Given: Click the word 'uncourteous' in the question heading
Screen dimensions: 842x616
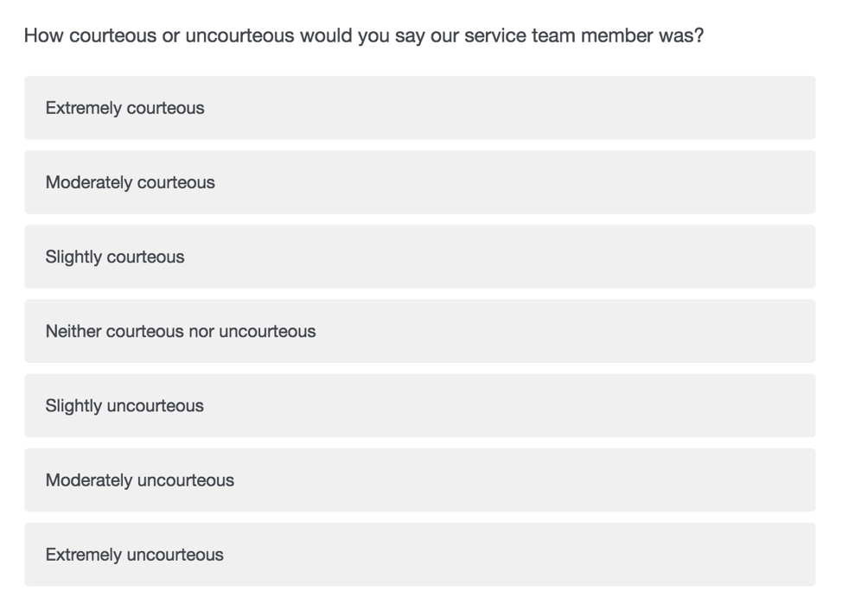Looking at the screenshot, I should pyautogui.click(x=240, y=36).
